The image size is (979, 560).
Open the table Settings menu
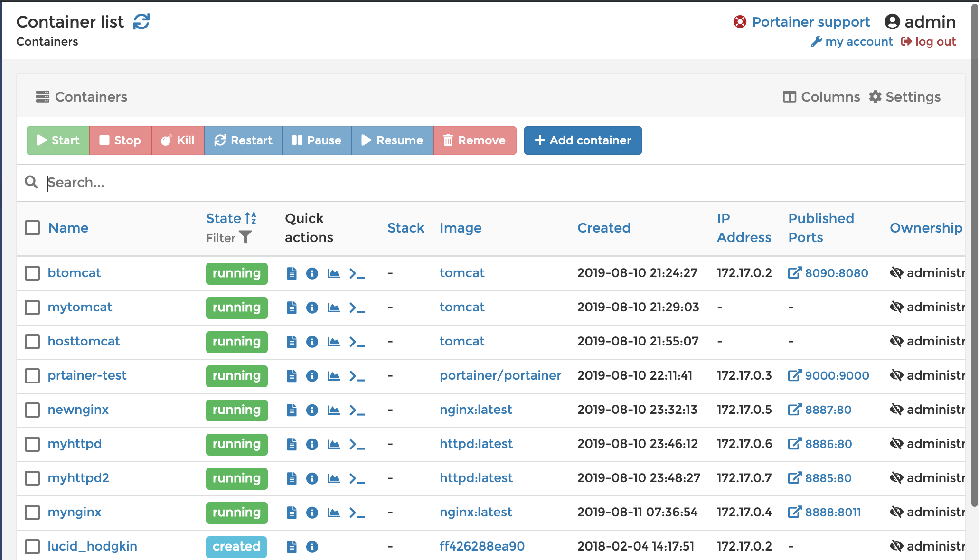905,97
